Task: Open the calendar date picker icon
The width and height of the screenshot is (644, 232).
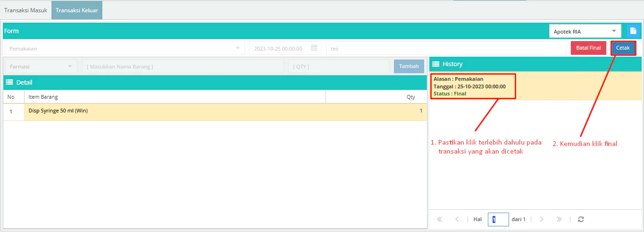Action: [x=314, y=48]
